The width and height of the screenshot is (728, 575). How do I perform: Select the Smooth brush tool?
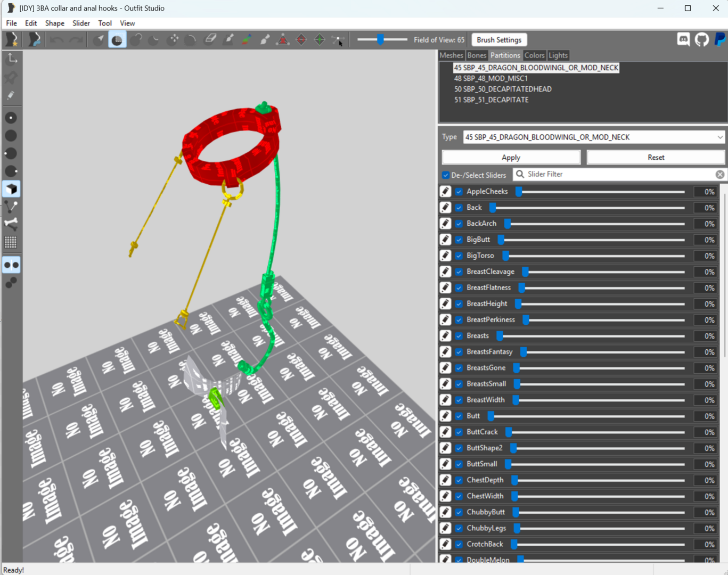pyautogui.click(x=191, y=40)
